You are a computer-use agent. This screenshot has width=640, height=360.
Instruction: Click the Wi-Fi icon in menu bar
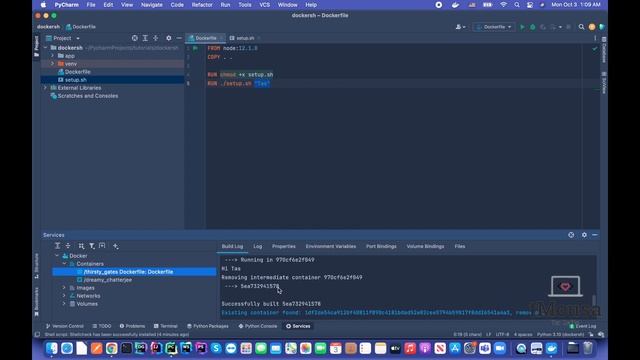coord(504,5)
